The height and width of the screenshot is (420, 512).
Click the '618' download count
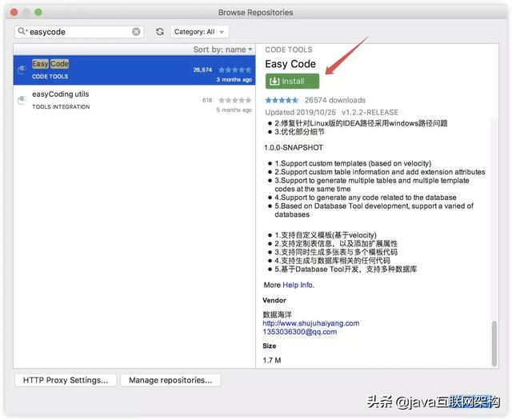pos(207,100)
